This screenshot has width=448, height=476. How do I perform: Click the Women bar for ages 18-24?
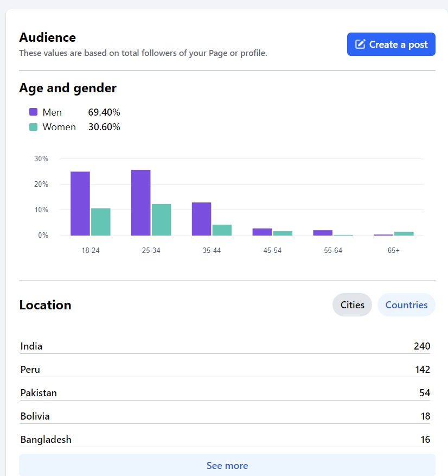click(x=101, y=222)
